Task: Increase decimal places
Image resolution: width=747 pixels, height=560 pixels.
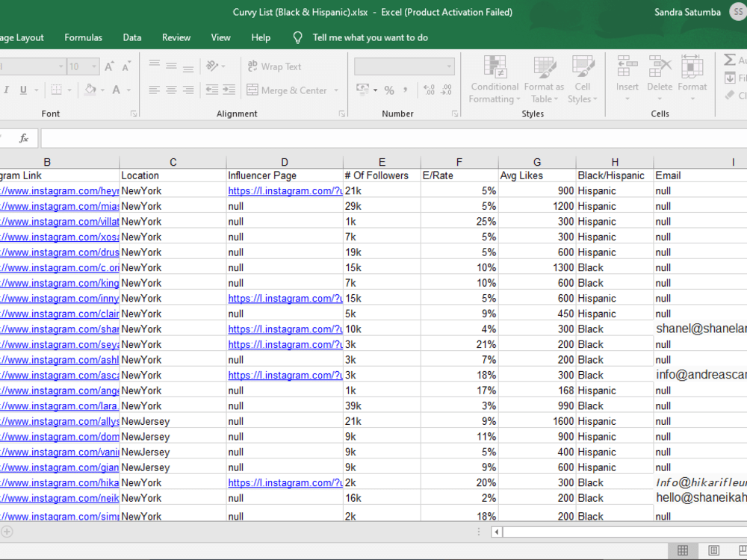Action: pyautogui.click(x=429, y=90)
